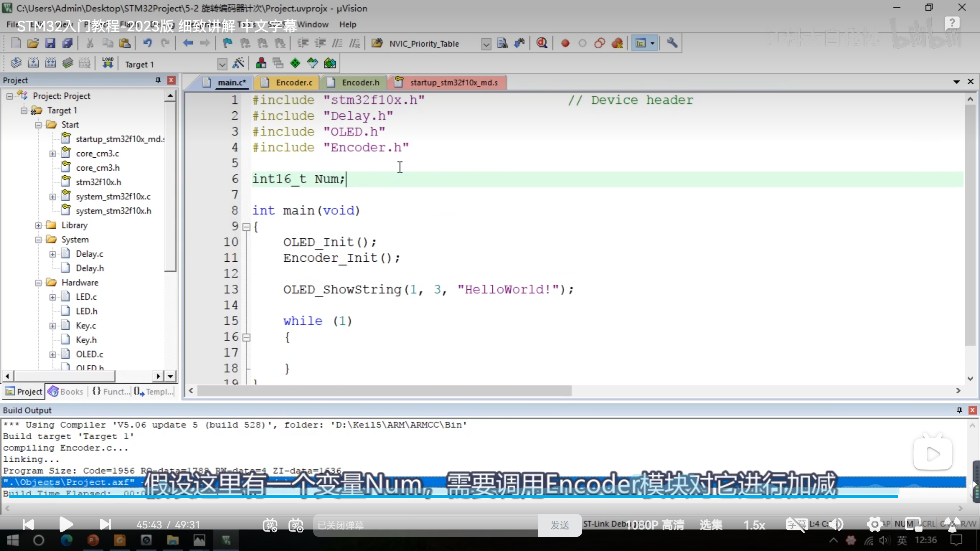
Task: Open Delay.c in the project tree
Action: click(89, 254)
